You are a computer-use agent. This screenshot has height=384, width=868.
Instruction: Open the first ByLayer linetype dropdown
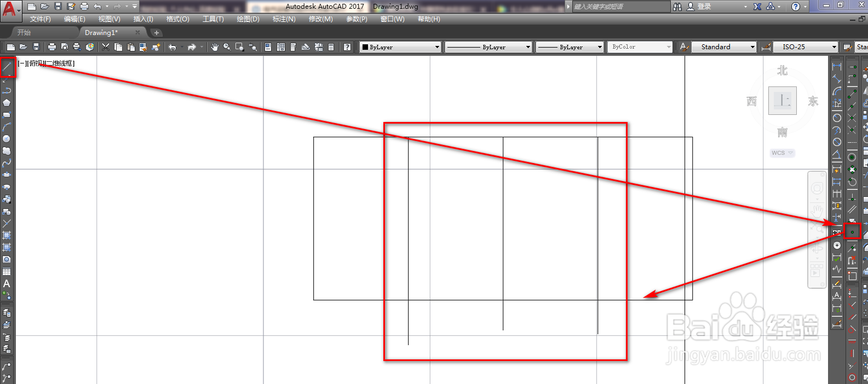pyautogui.click(x=488, y=47)
